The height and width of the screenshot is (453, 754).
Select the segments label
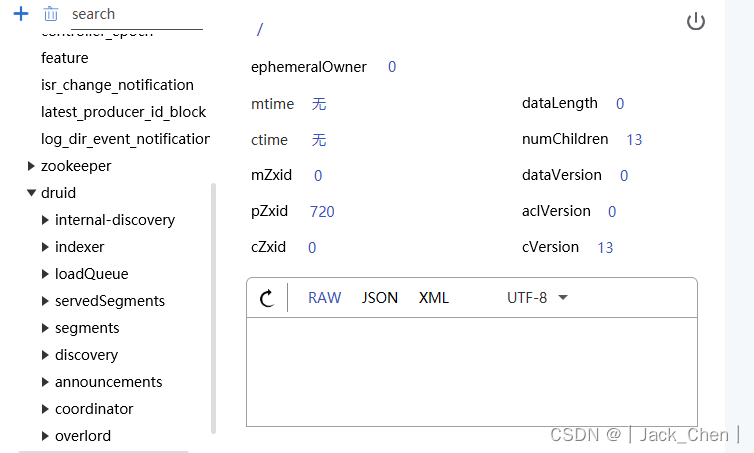(x=87, y=328)
